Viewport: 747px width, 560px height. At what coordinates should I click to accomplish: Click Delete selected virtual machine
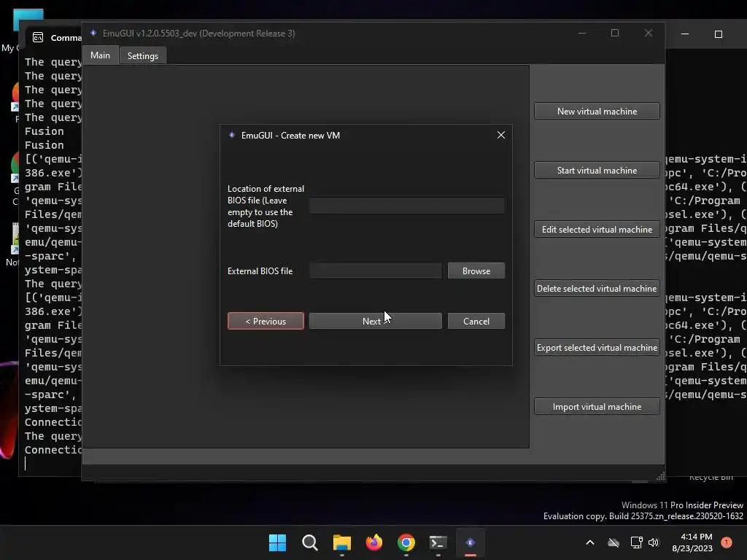[x=597, y=288]
